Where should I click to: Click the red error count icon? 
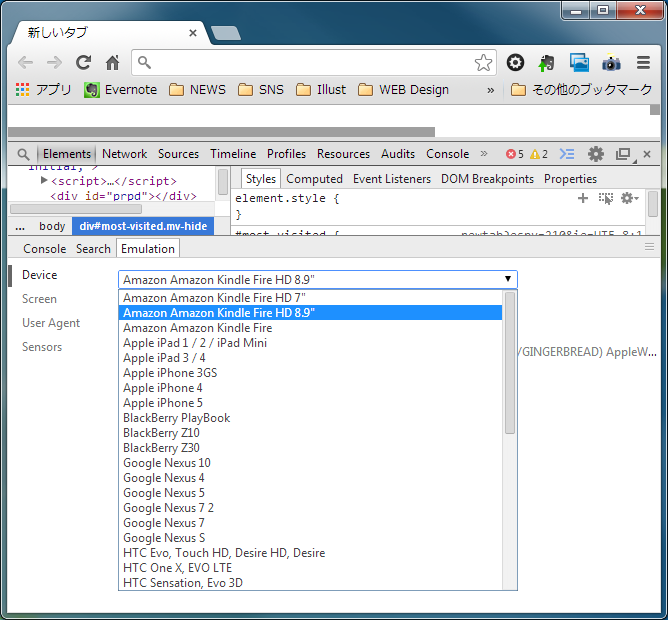pos(510,154)
